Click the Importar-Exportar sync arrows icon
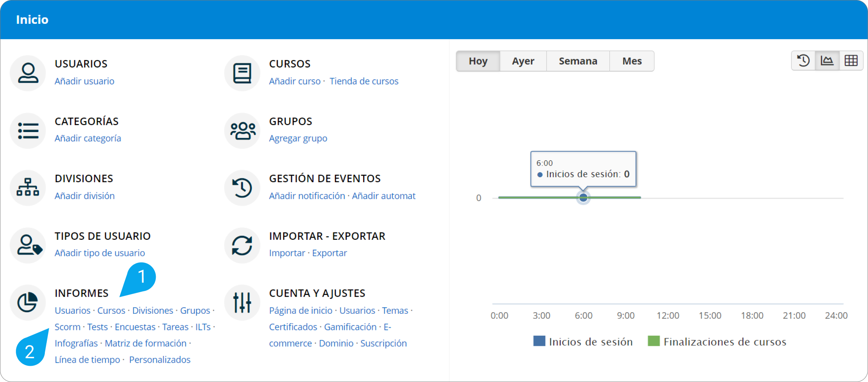The height and width of the screenshot is (382, 868). point(242,245)
